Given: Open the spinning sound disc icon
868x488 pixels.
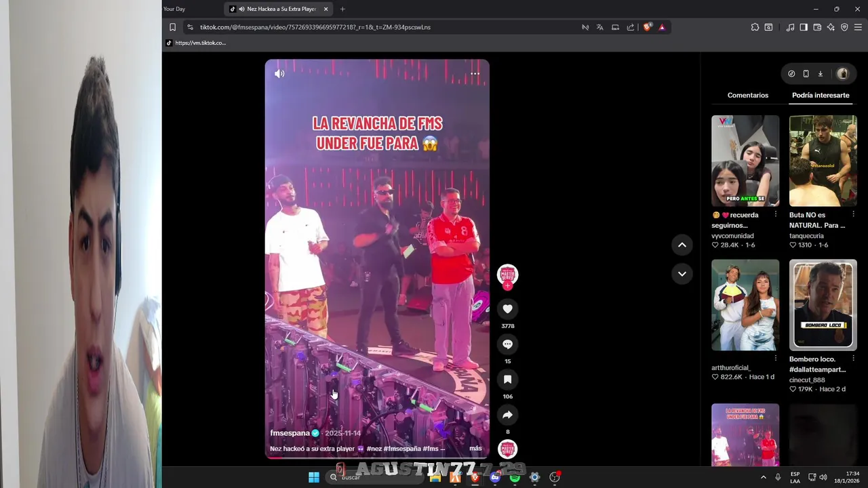Looking at the screenshot, I should pos(507,449).
